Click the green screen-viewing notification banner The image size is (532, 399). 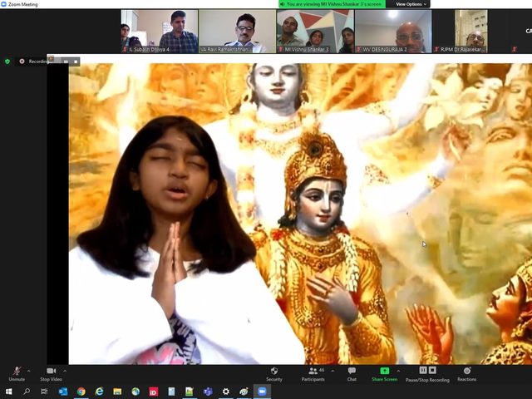click(x=332, y=4)
